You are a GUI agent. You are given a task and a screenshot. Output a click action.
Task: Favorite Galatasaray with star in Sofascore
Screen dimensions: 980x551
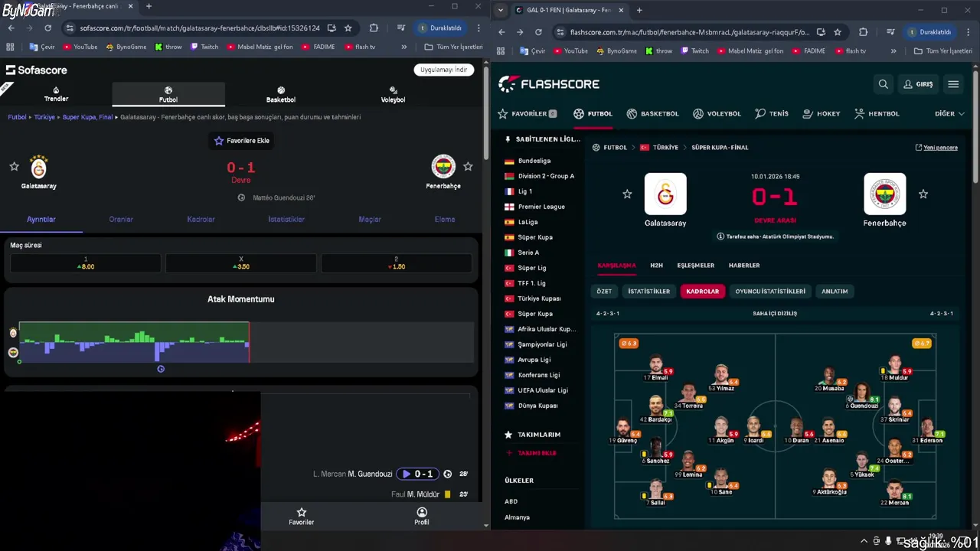[x=14, y=166]
